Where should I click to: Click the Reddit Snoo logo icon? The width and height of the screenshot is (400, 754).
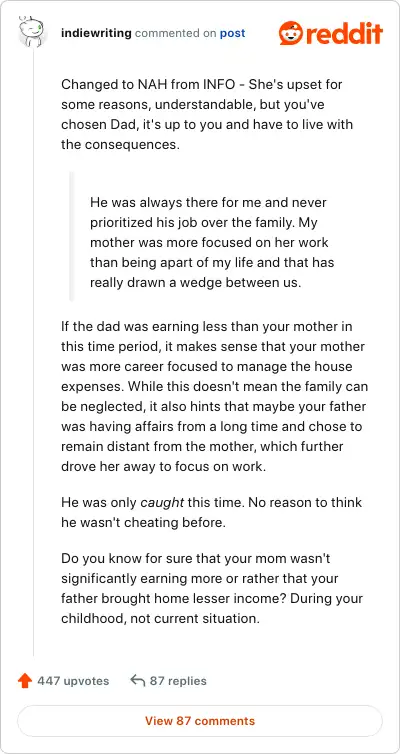290,33
